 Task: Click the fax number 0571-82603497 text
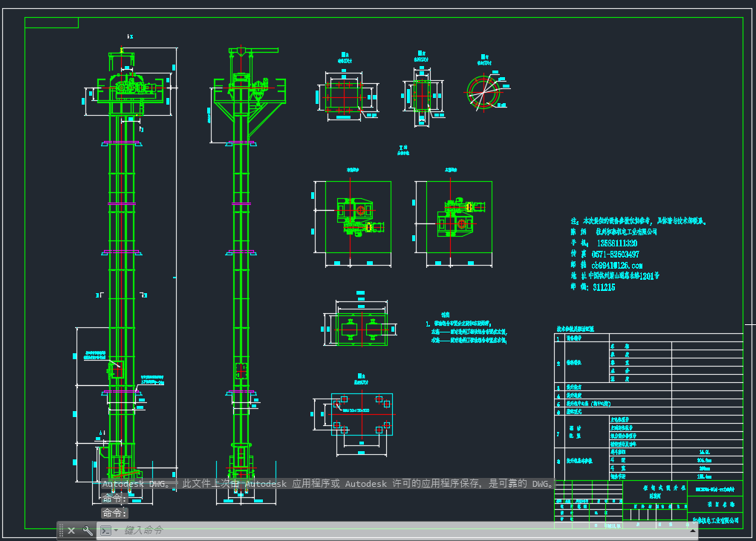615,255
